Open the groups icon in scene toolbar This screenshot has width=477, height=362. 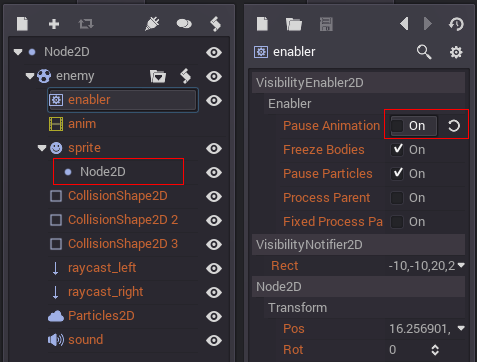click(x=184, y=24)
